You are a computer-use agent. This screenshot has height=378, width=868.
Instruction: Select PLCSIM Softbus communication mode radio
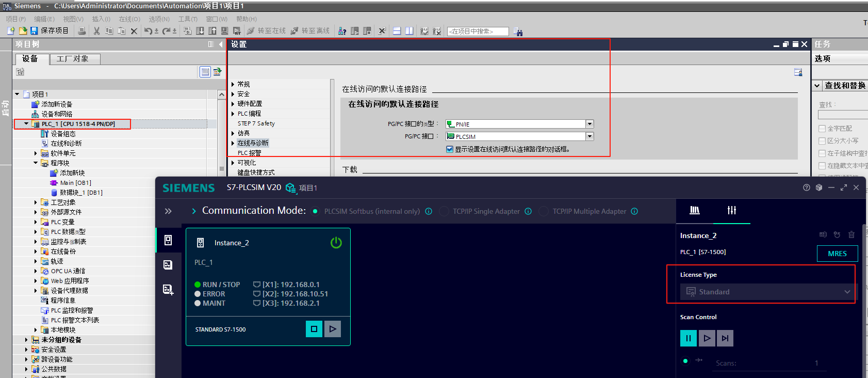[x=315, y=211]
